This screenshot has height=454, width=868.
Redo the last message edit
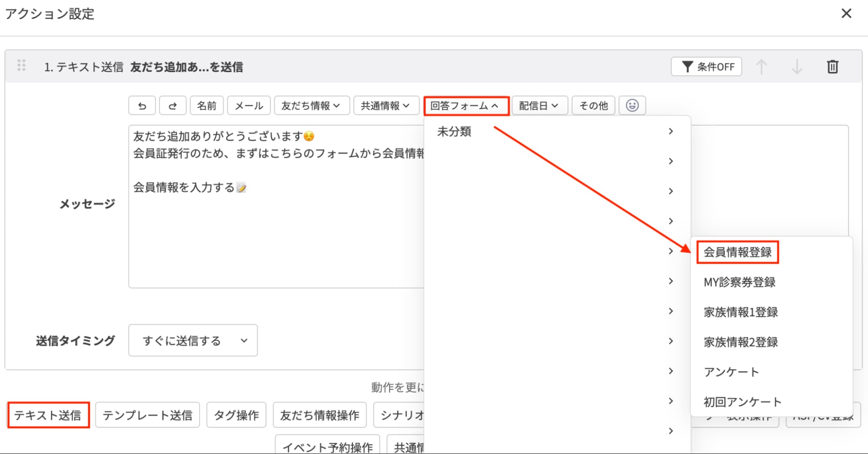(172, 105)
